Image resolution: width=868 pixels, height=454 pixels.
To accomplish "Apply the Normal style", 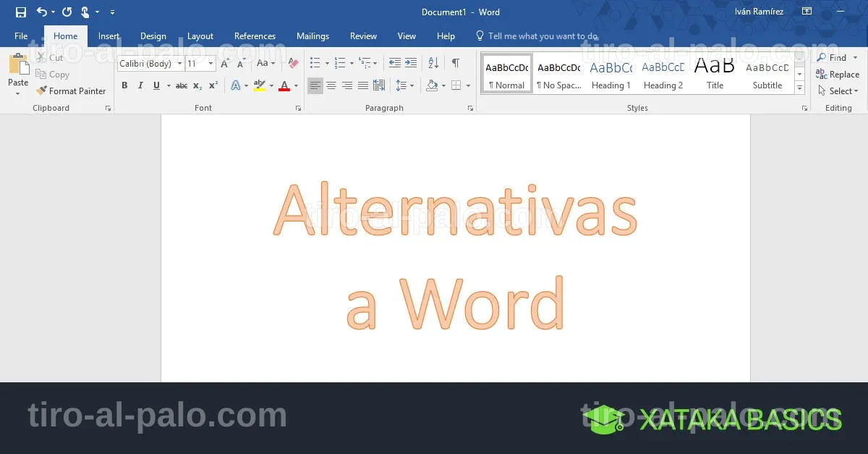I will coord(507,74).
